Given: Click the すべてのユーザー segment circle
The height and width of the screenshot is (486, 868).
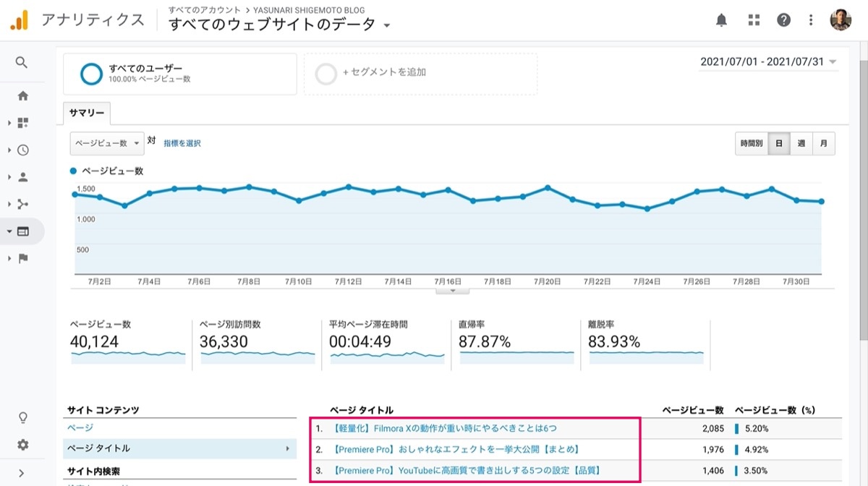Looking at the screenshot, I should tap(92, 74).
